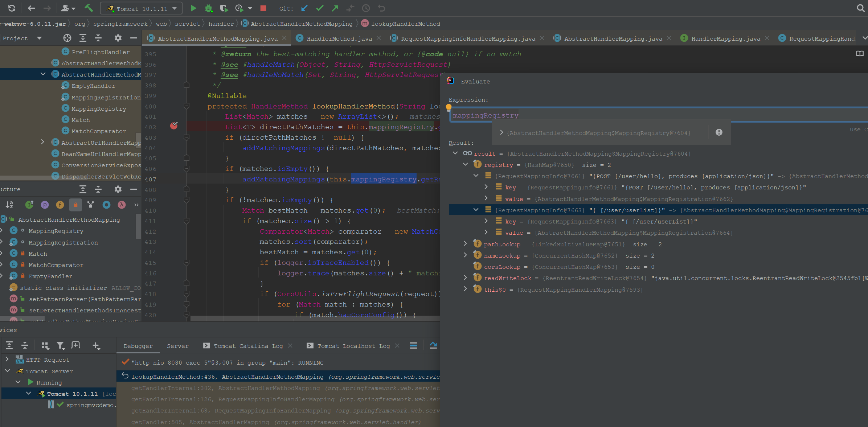Screen dimensions: 868x427
Task: Click the Build hammer icon
Action: coord(89,8)
